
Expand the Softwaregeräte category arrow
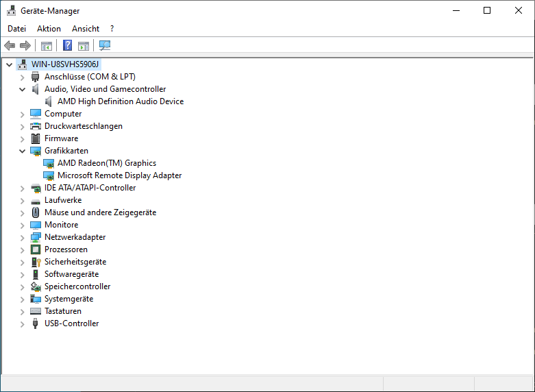tap(22, 275)
